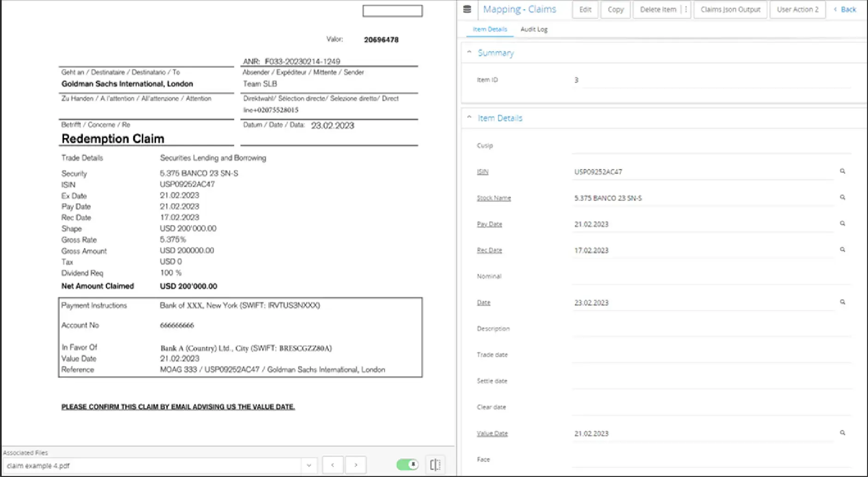Go Back using the top-right link

[x=848, y=9]
